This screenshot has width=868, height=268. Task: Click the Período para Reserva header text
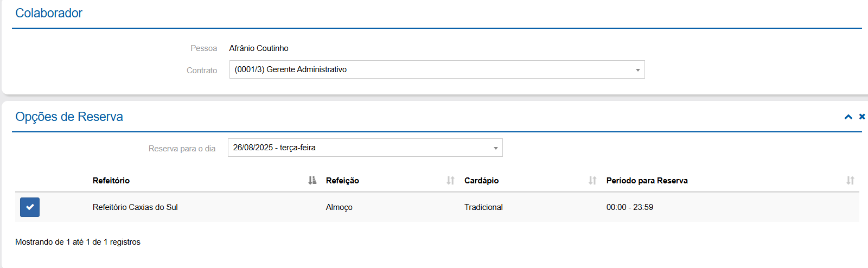click(647, 181)
